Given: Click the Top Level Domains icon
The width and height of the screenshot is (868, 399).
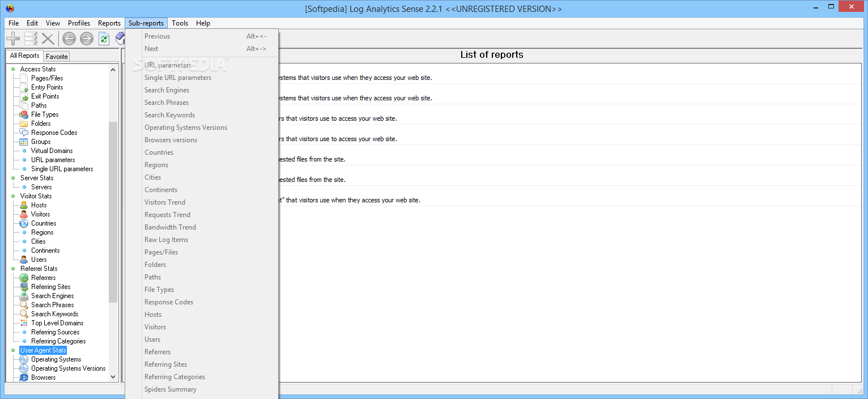Looking at the screenshot, I should tap(24, 323).
